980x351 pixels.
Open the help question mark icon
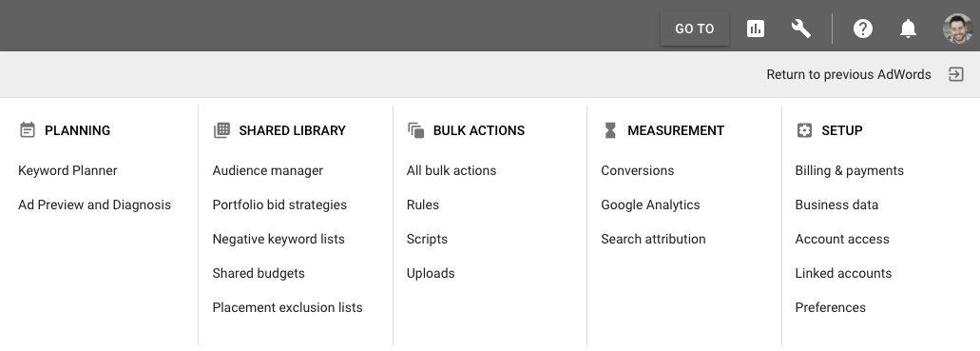pos(862,29)
